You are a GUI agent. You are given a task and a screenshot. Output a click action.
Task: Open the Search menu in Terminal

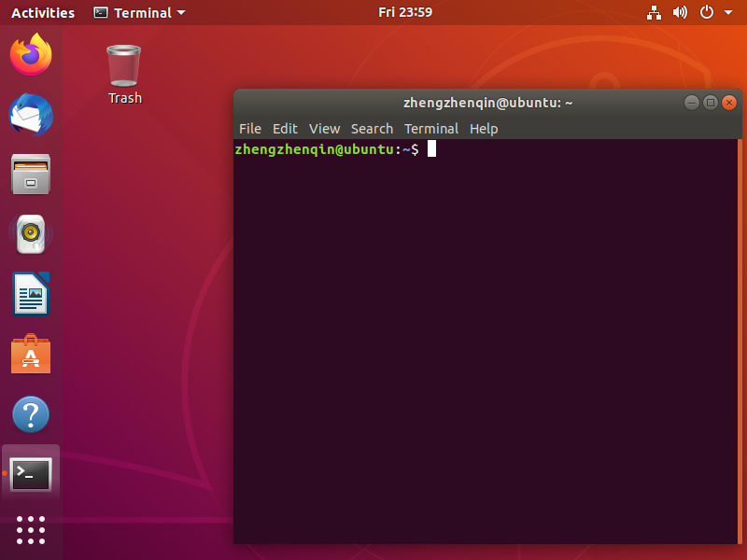click(x=372, y=129)
